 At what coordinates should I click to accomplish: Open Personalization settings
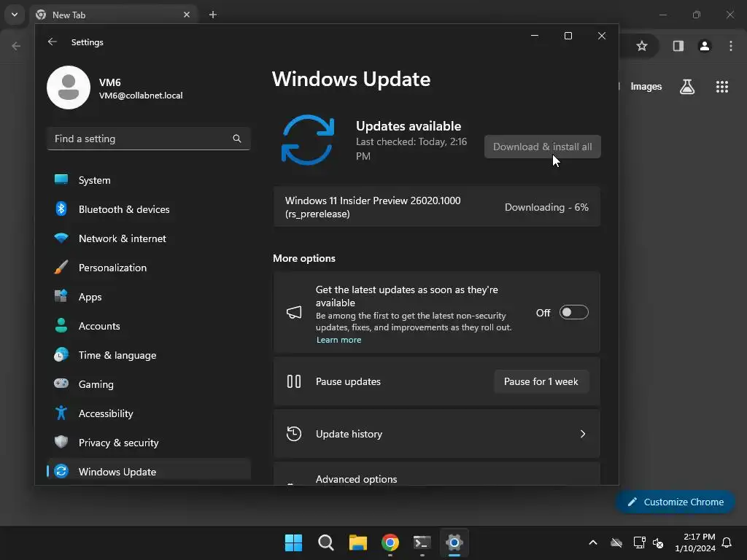pyautogui.click(x=149, y=268)
